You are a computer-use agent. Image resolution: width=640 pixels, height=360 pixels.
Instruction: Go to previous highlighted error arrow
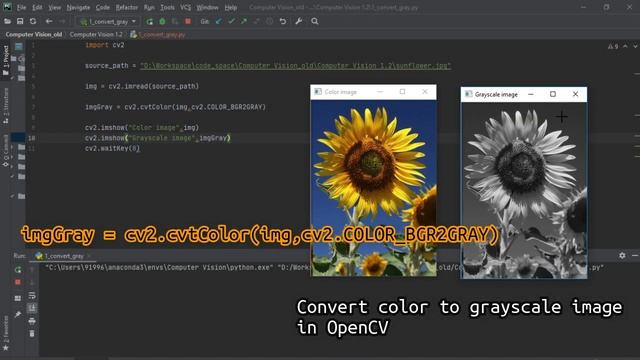[x=625, y=47]
